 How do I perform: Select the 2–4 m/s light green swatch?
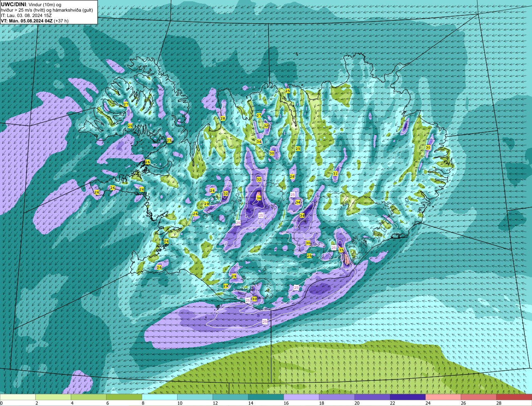tap(54, 397)
